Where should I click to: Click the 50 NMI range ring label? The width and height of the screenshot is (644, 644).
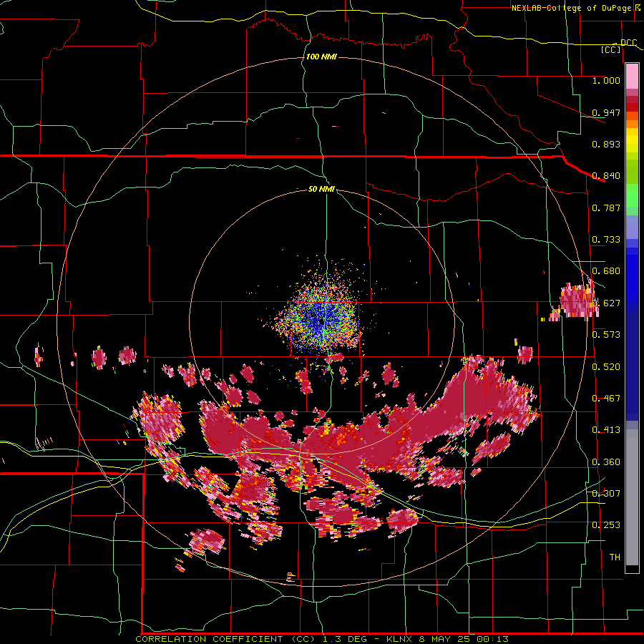(321, 189)
